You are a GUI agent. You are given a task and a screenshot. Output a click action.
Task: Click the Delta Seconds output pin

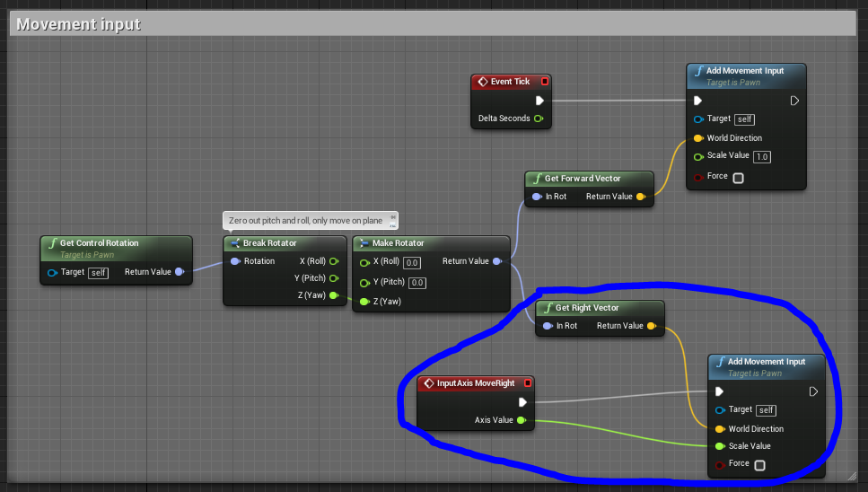pyautogui.click(x=538, y=119)
